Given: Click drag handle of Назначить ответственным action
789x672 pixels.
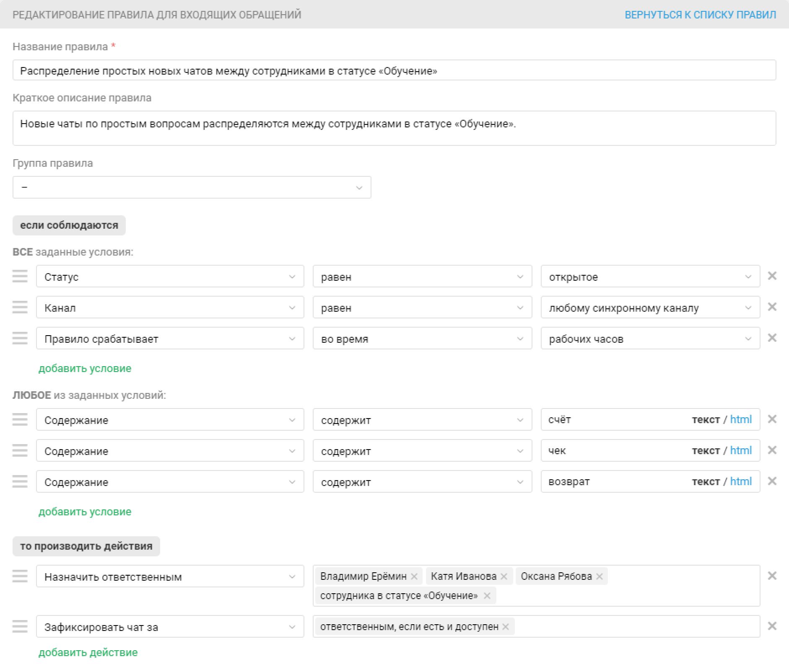Looking at the screenshot, I should pos(20,576).
